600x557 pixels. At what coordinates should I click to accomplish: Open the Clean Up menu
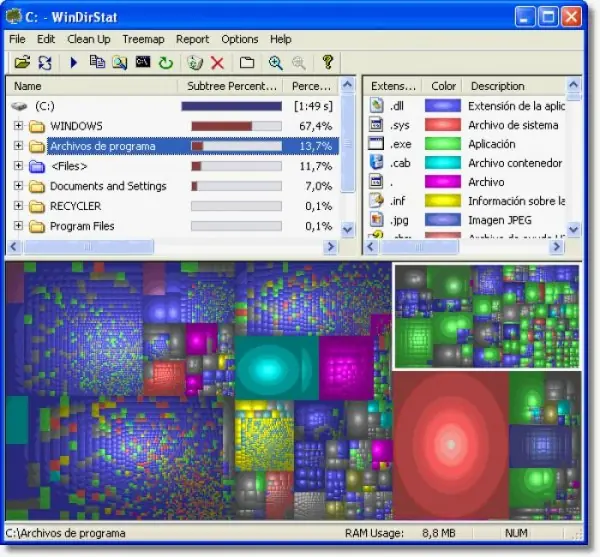tap(89, 39)
